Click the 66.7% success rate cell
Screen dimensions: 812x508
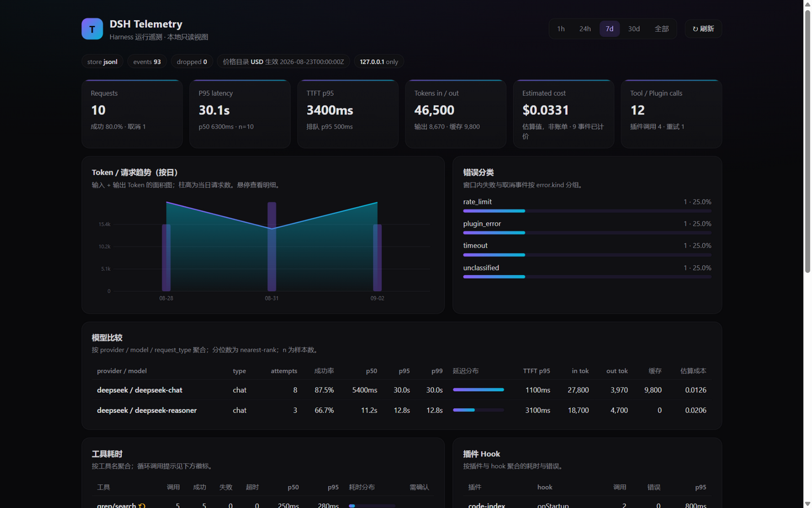(324, 410)
